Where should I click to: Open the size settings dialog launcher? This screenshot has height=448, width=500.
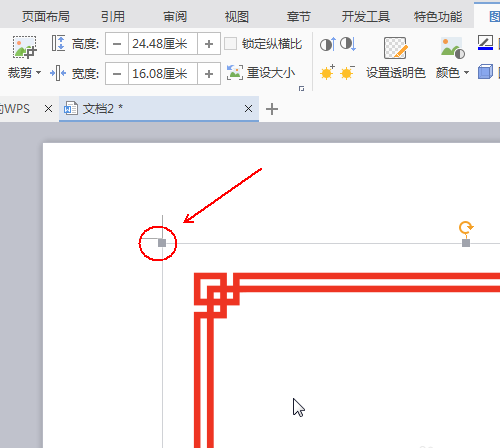click(x=301, y=88)
